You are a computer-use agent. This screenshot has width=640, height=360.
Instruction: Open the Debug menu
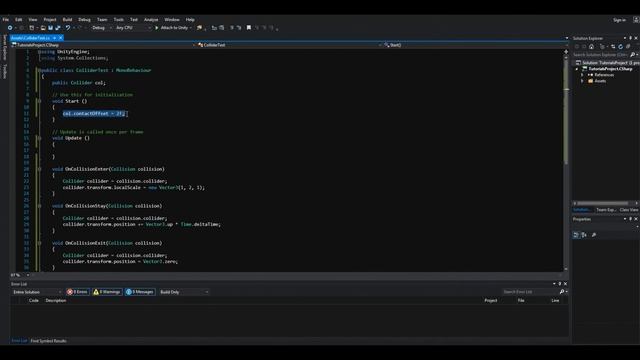tap(84, 20)
